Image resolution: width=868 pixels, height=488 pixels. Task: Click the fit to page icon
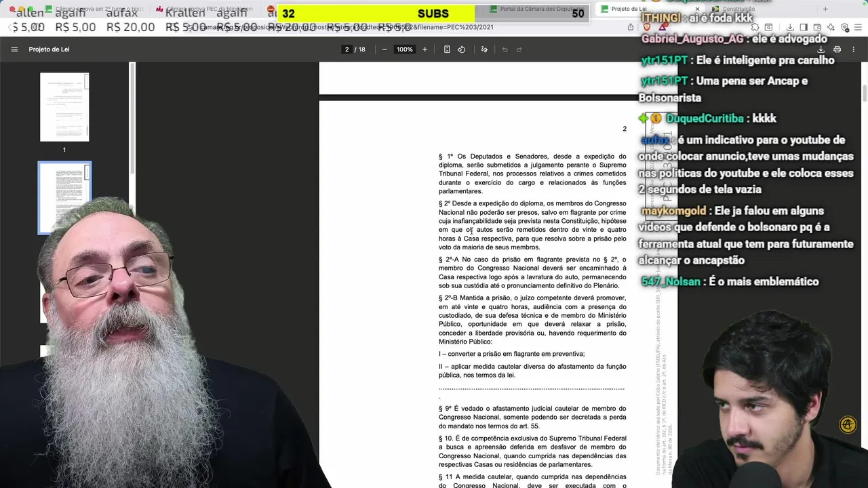pyautogui.click(x=447, y=49)
